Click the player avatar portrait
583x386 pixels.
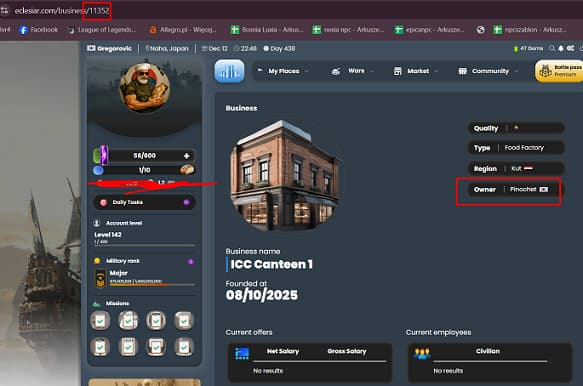[x=145, y=88]
